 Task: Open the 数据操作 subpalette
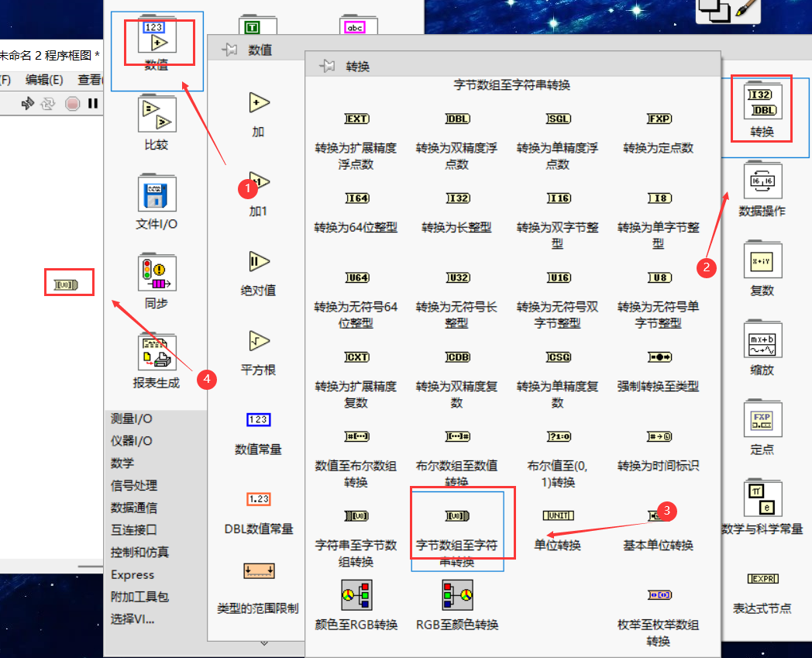click(762, 181)
